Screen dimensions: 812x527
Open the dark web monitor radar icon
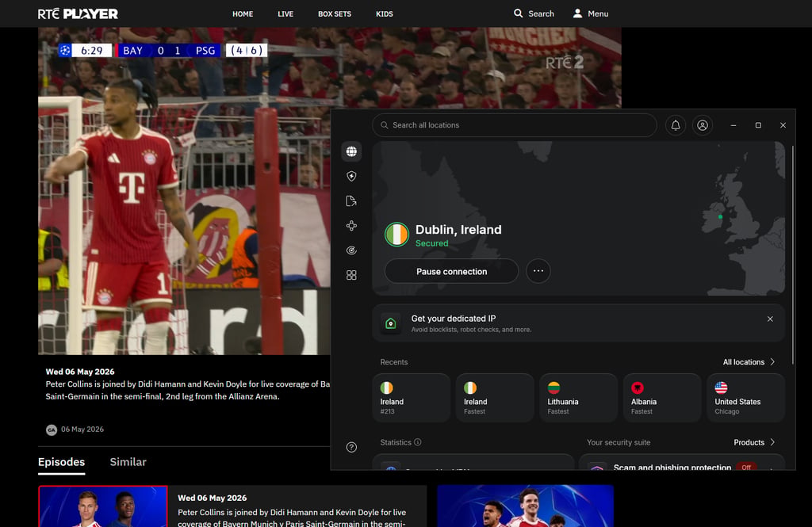(x=351, y=250)
